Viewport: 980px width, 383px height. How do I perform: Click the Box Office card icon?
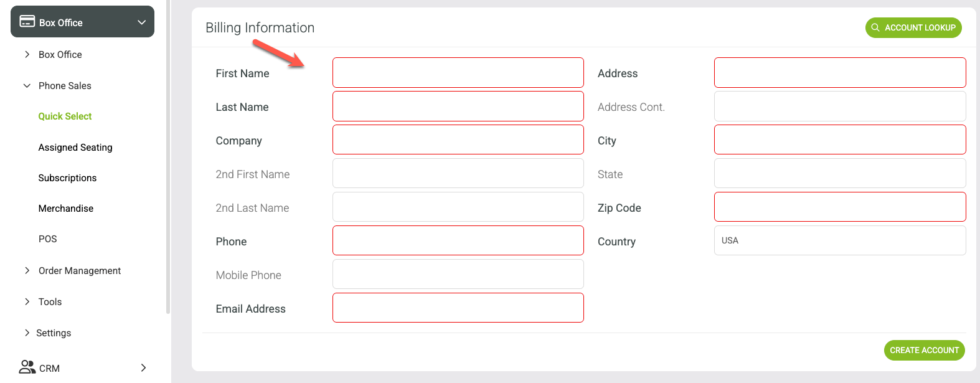(27, 22)
